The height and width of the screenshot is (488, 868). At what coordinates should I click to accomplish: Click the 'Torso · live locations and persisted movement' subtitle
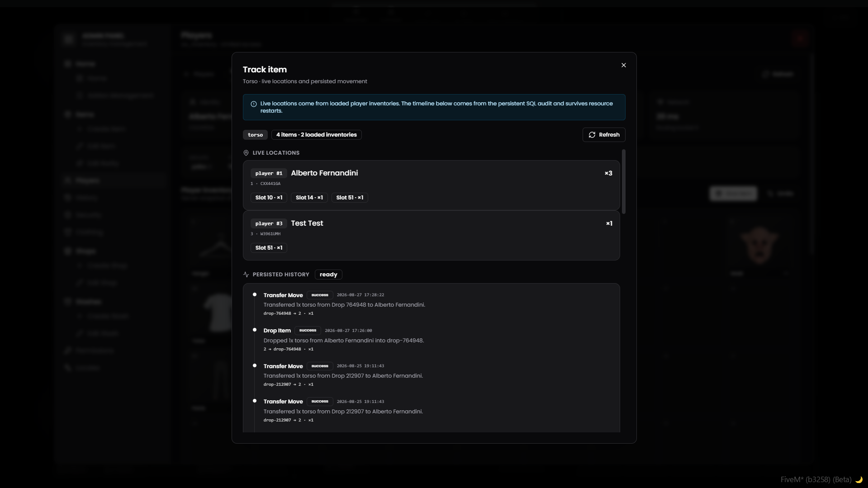coord(305,81)
